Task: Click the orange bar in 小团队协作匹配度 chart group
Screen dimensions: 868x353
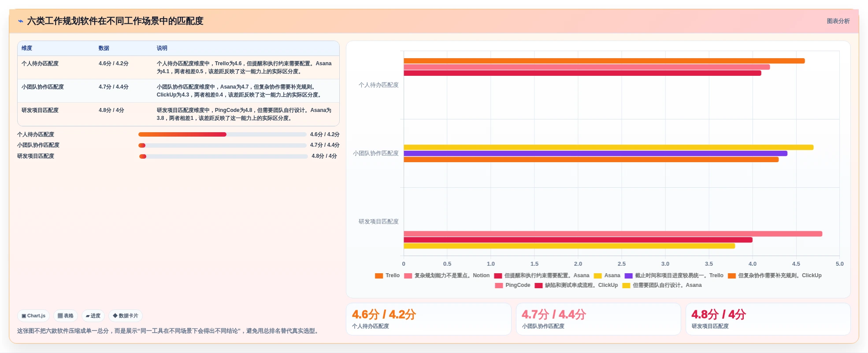Action: pyautogui.click(x=591, y=160)
